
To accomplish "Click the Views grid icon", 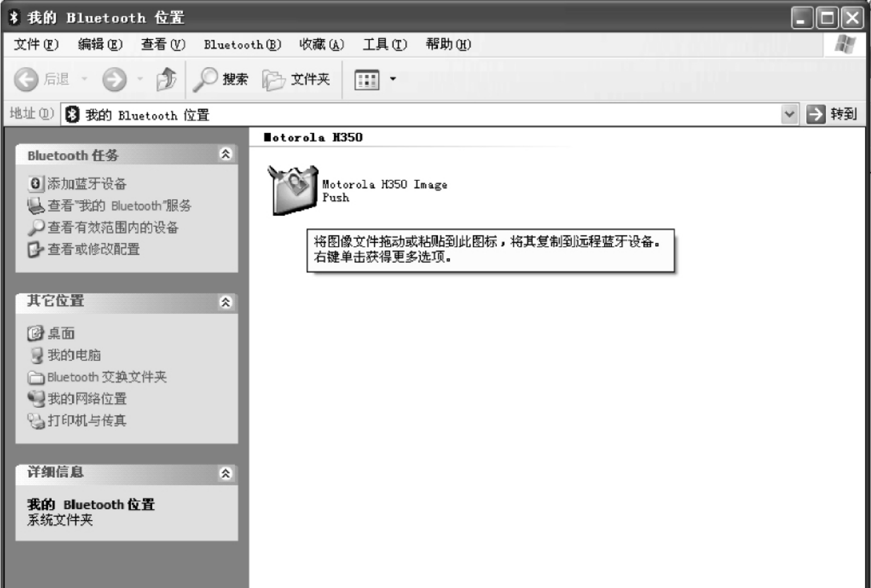I will tap(367, 80).
